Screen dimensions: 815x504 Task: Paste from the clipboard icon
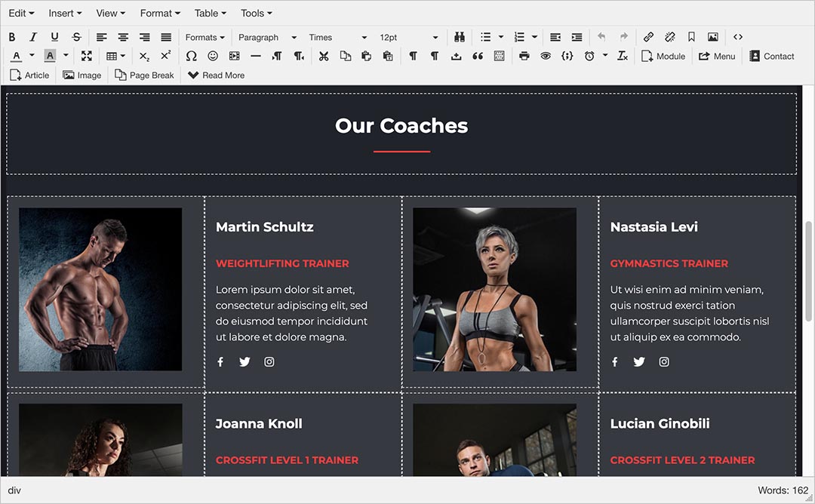click(x=367, y=56)
